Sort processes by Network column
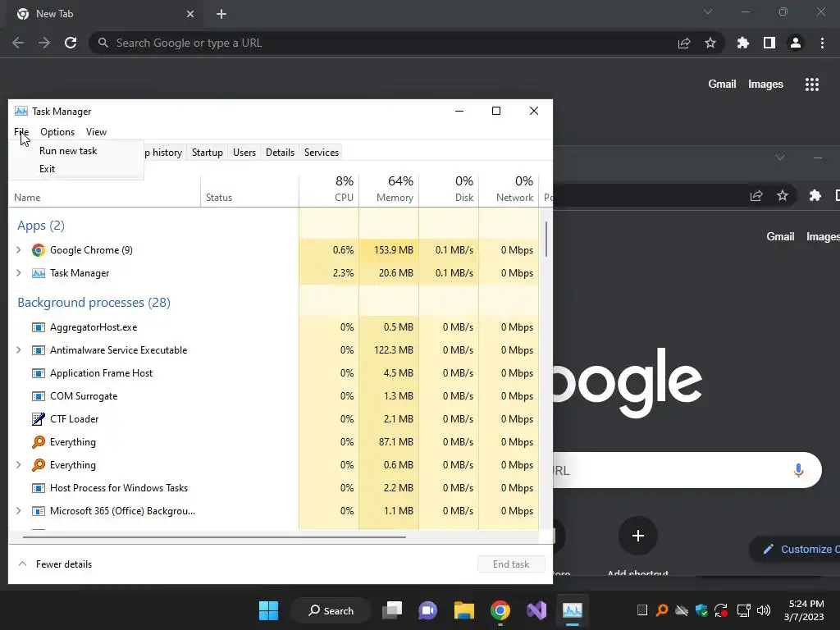Screen dimensions: 840x630 509,189
